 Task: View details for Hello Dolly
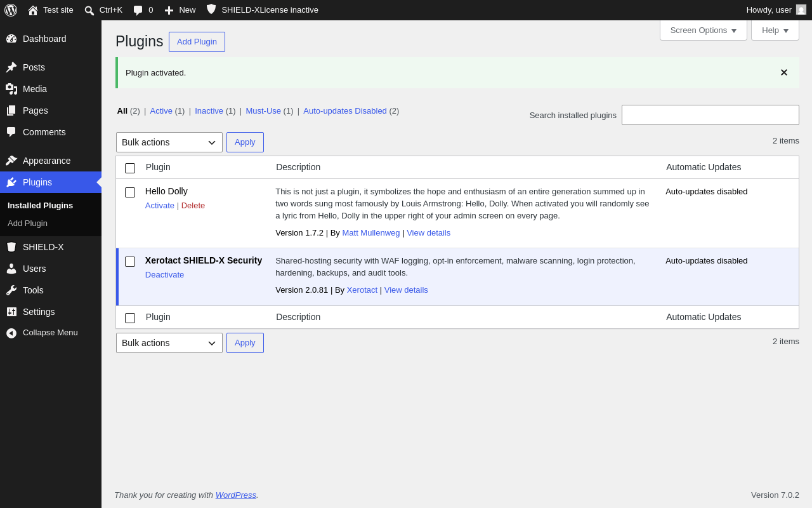(429, 232)
